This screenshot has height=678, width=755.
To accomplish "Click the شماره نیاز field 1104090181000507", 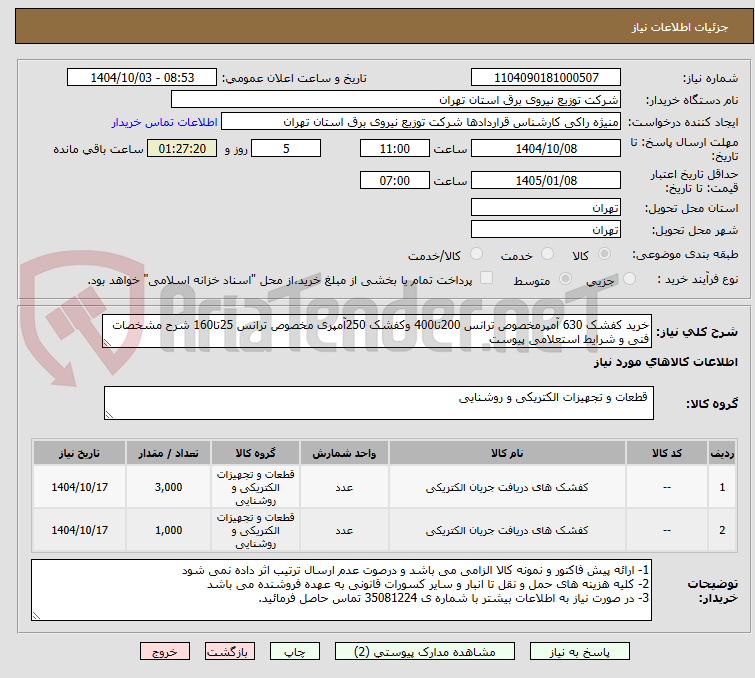I will click(x=546, y=78).
